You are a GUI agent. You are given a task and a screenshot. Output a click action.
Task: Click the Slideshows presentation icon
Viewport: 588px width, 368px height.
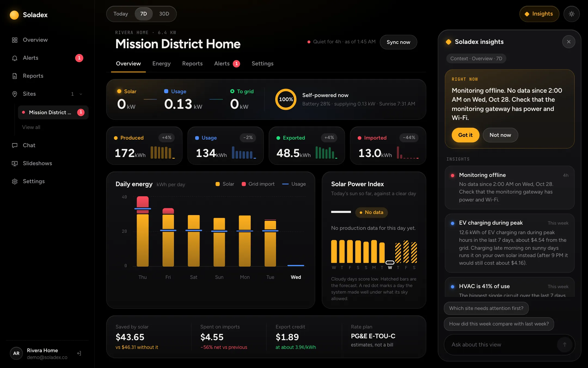[15, 163]
